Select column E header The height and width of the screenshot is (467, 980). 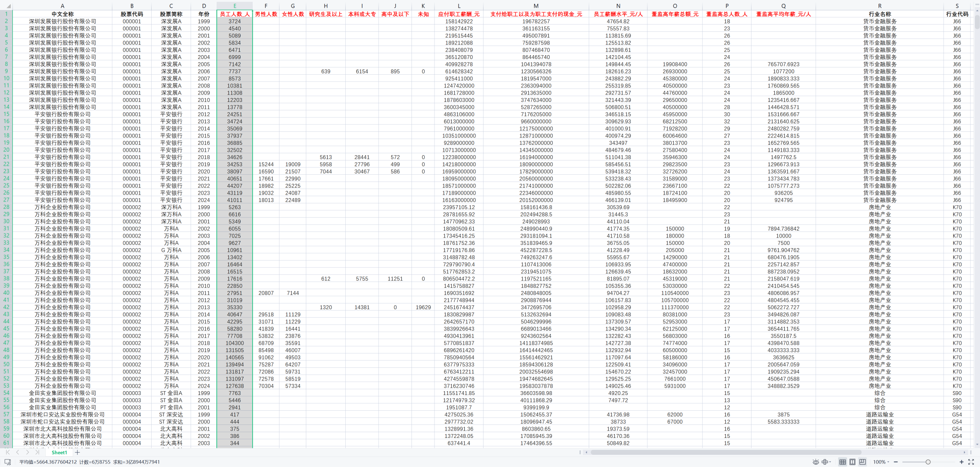[235, 6]
